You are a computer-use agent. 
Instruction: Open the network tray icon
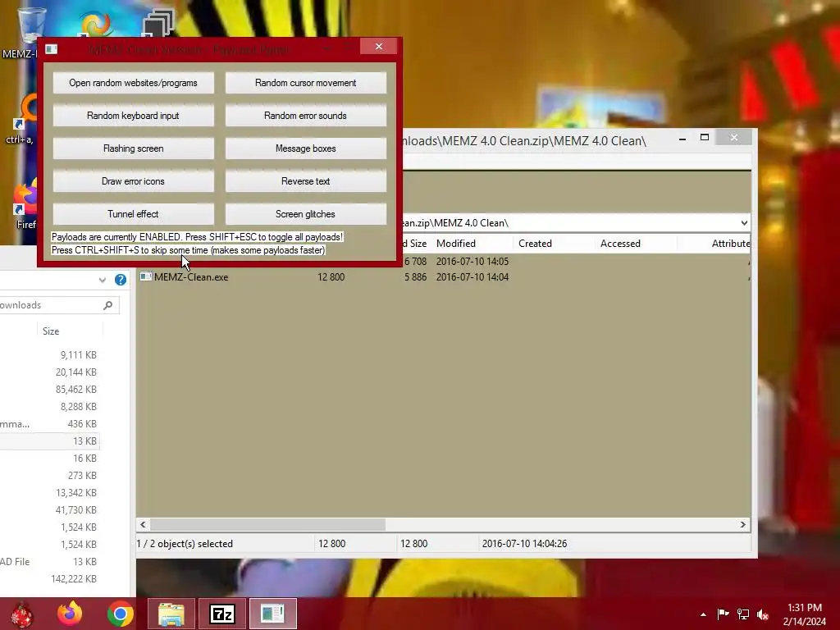point(743,614)
